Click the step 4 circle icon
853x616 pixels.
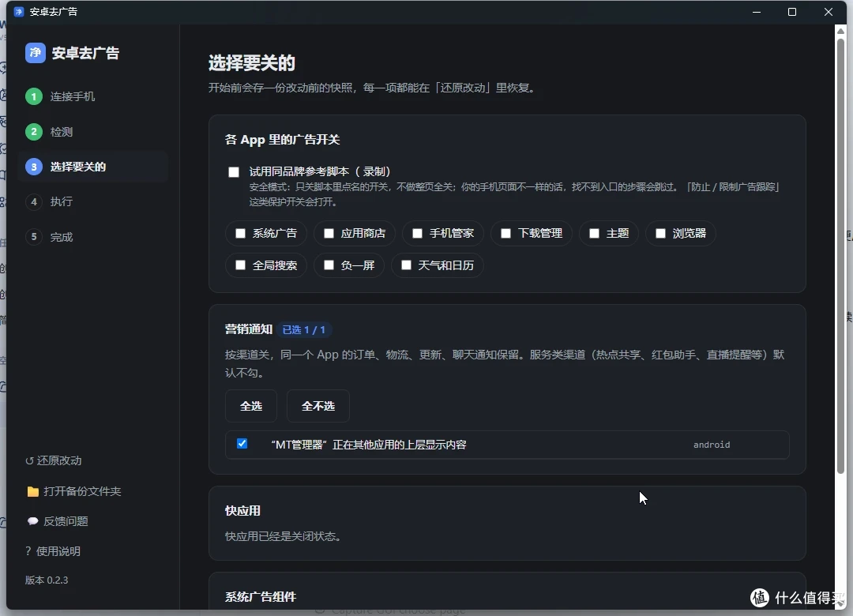pos(34,202)
